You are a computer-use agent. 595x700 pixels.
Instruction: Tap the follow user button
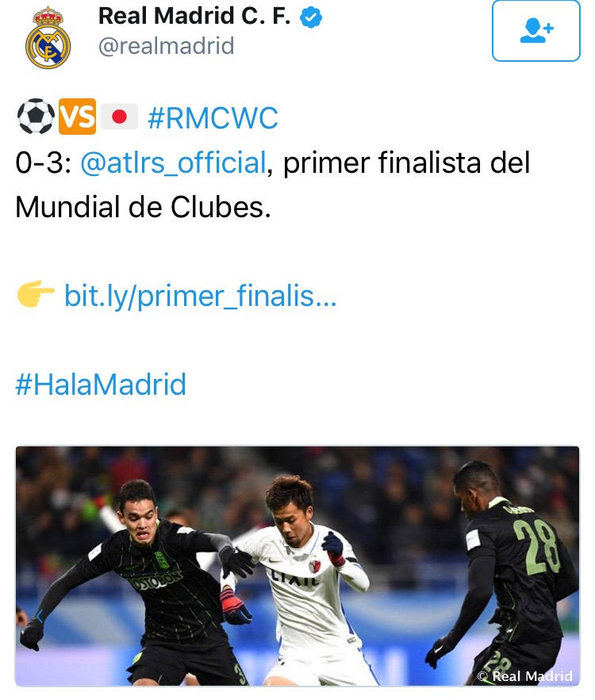535,30
